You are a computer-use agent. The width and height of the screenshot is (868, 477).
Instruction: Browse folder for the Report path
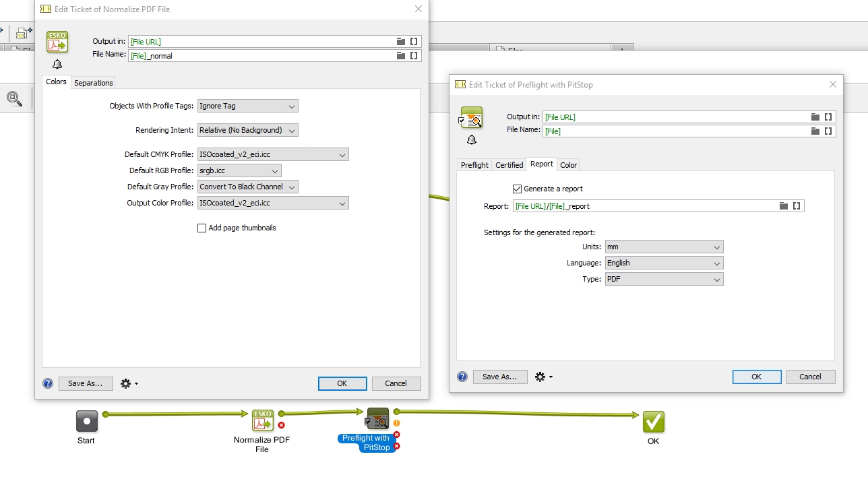tap(784, 206)
